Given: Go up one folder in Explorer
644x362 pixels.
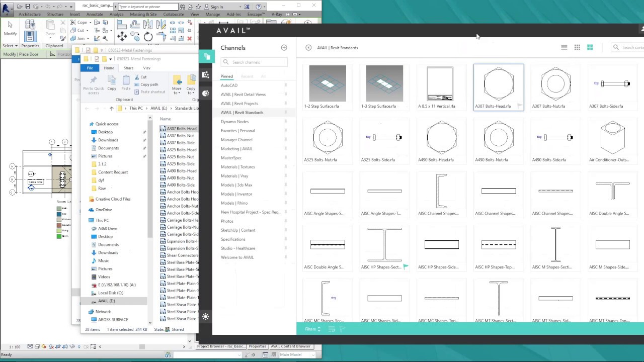Looking at the screenshot, I should 112,108.
